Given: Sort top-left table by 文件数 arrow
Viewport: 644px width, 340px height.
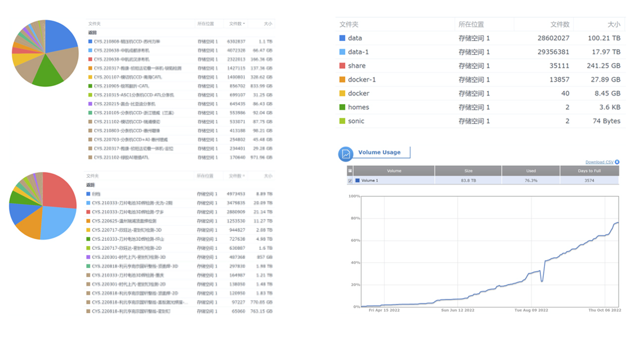Looking at the screenshot, I should point(244,24).
